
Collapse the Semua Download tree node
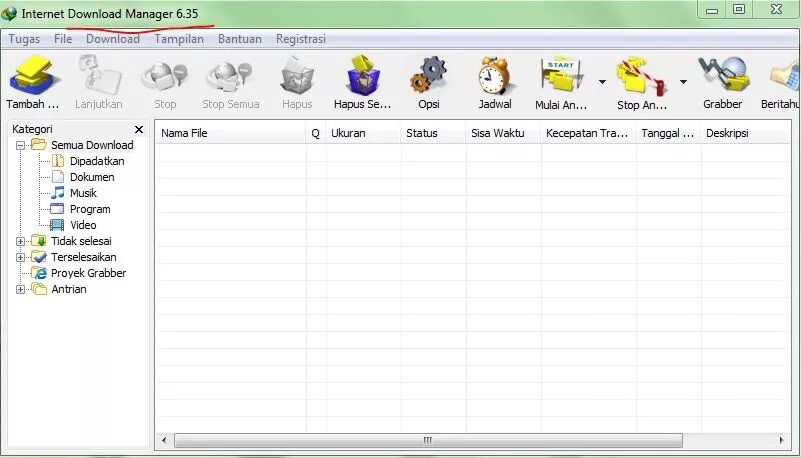(x=20, y=146)
